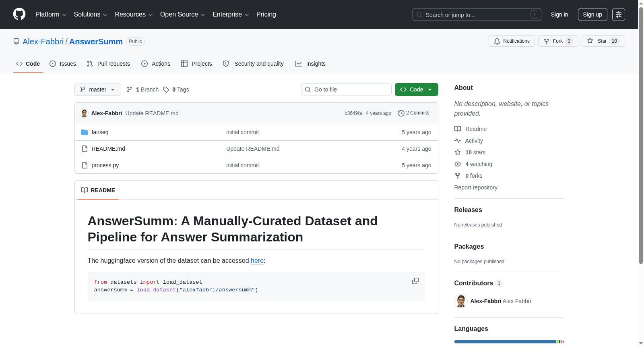The image size is (644, 347).
Task: Copy the code snippet to clipboard
Action: tap(415, 281)
